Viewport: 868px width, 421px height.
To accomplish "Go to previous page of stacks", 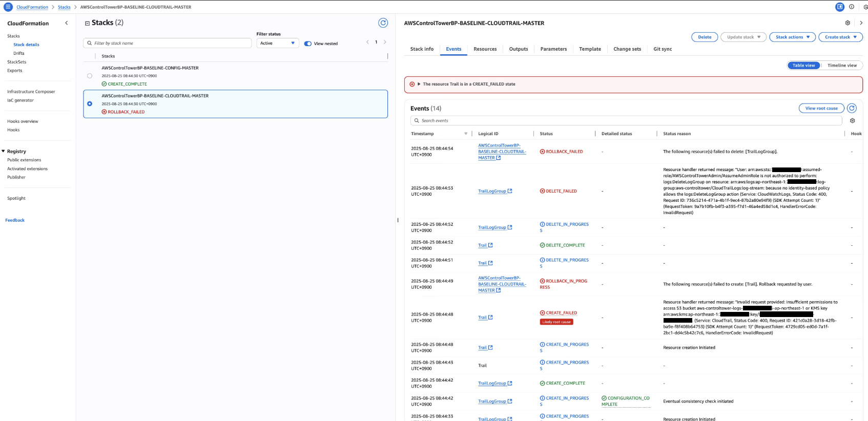I will click(367, 42).
